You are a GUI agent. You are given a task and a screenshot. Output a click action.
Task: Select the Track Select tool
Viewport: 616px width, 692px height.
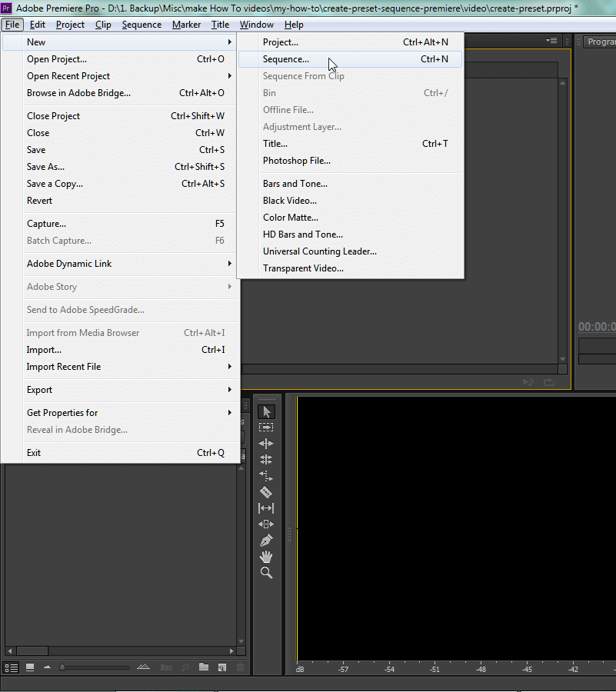[266, 428]
